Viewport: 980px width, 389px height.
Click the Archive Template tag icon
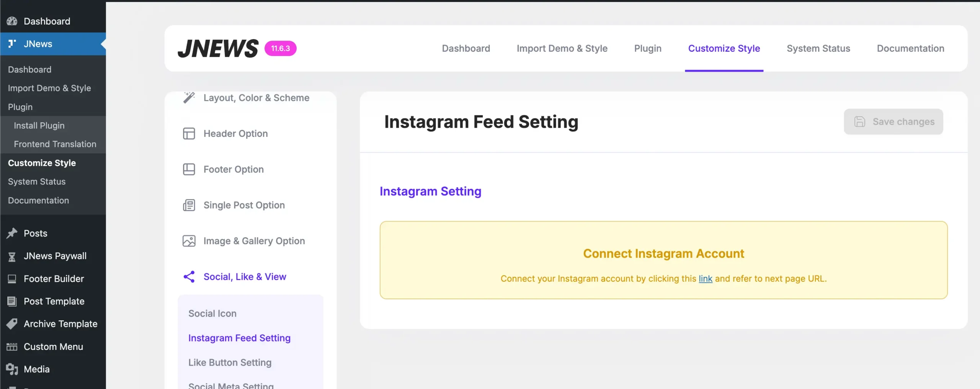(12, 324)
